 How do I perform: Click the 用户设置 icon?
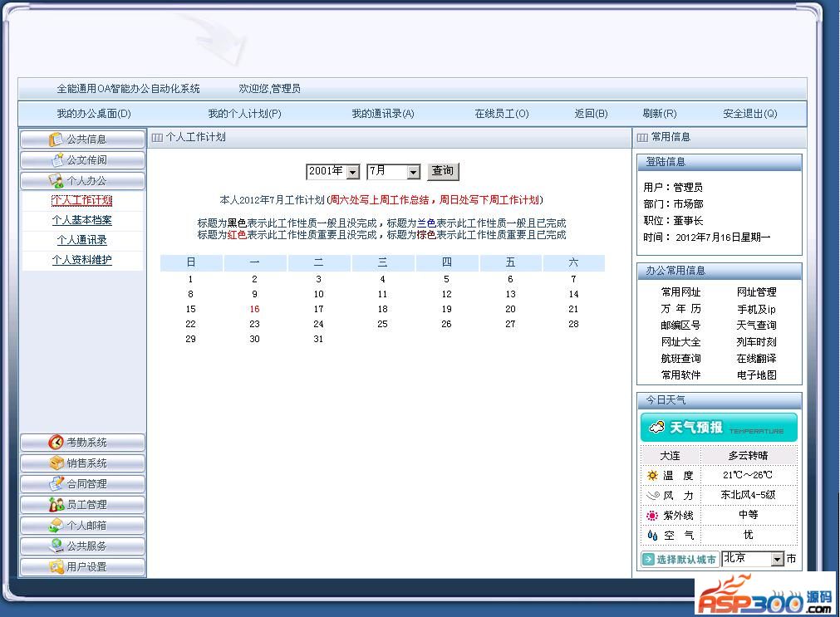click(56, 566)
